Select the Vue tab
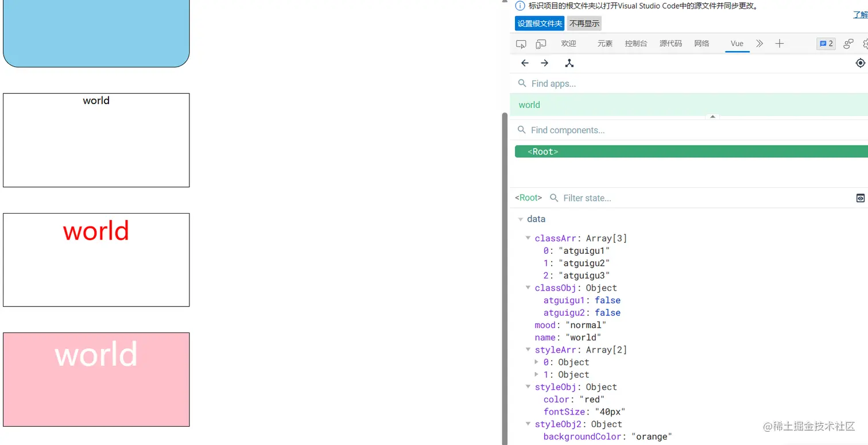 tap(737, 44)
